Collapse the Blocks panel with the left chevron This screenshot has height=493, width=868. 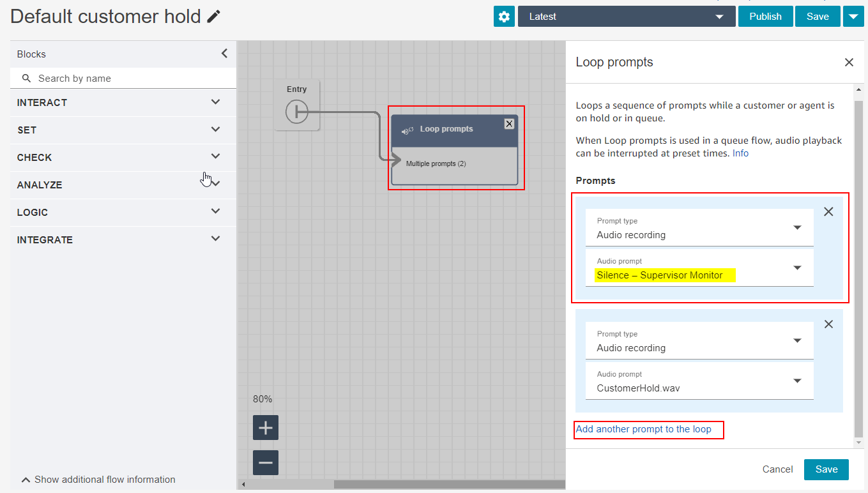(224, 54)
